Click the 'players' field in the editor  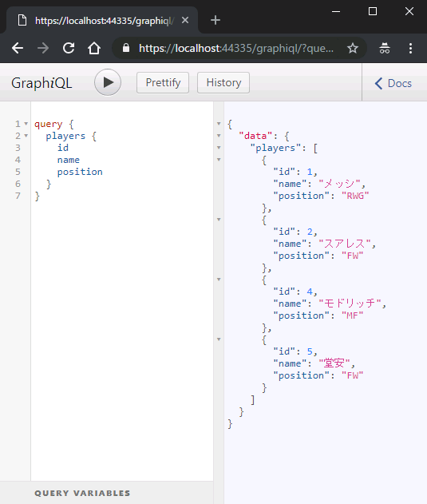tap(65, 137)
